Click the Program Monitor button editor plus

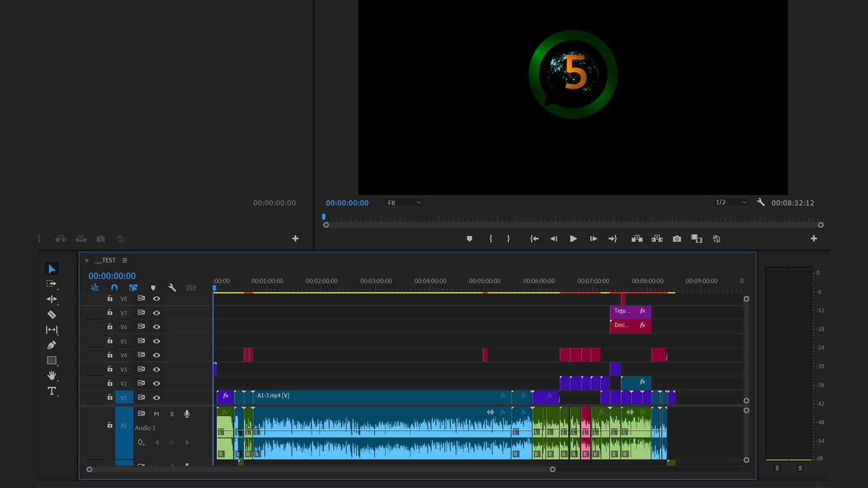tap(813, 239)
